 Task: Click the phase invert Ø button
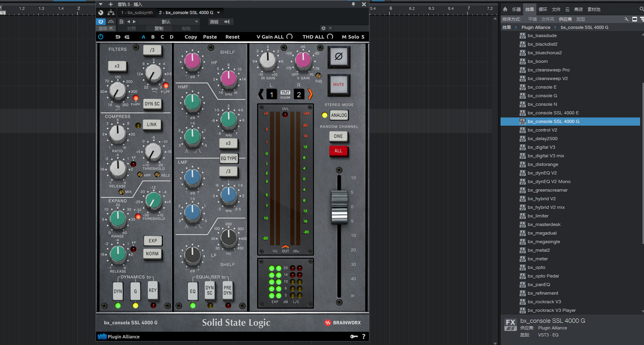(x=339, y=57)
